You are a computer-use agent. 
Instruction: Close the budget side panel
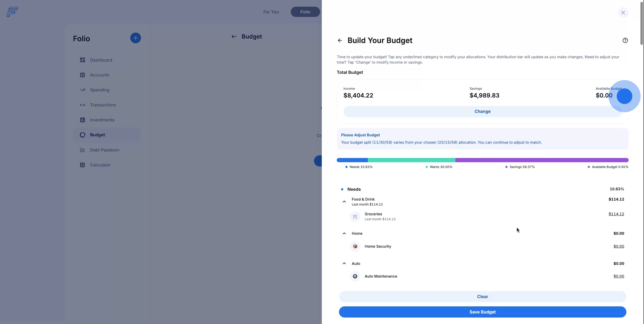coord(623,13)
